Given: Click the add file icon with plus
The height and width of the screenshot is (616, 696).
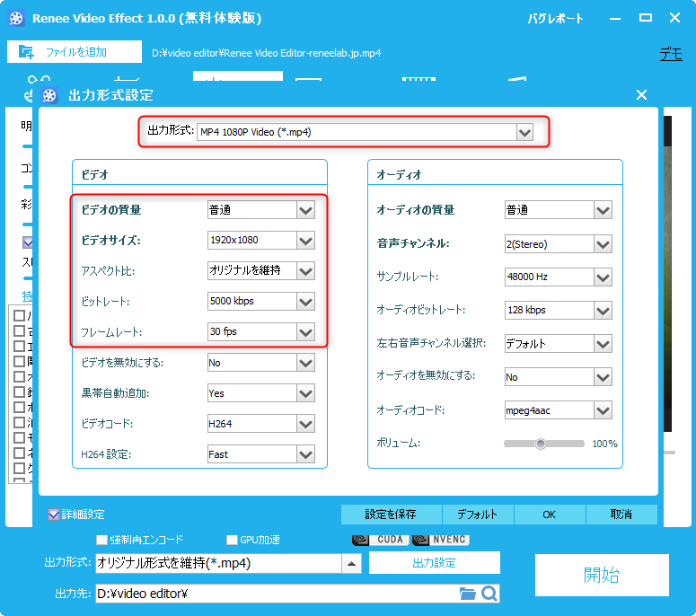Looking at the screenshot, I should pos(26,52).
